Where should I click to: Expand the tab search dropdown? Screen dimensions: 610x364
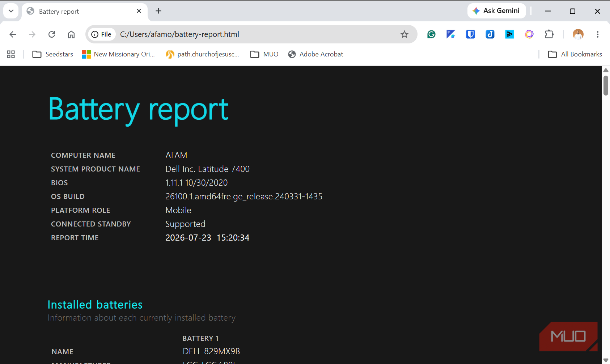11,11
